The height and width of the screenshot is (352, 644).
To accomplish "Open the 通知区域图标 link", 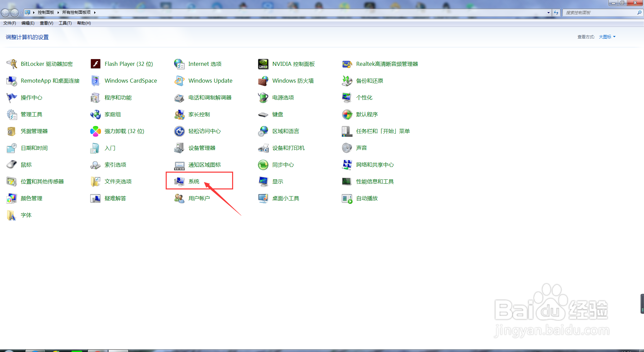I will tap(205, 165).
